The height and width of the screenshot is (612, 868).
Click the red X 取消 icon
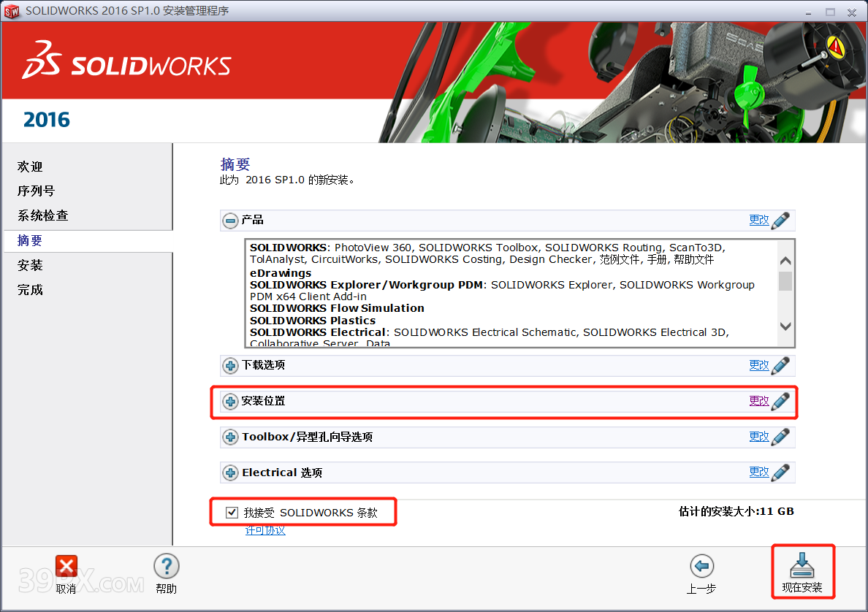[x=66, y=566]
